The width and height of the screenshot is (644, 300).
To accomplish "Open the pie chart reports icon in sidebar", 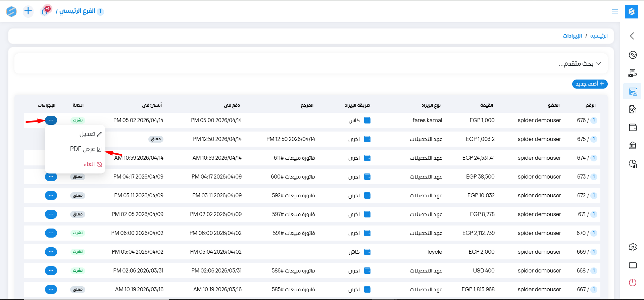I will click(x=633, y=164).
